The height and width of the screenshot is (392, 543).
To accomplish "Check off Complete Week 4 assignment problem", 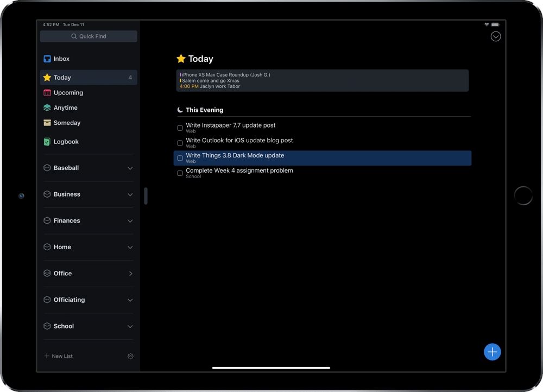I will coord(180,173).
